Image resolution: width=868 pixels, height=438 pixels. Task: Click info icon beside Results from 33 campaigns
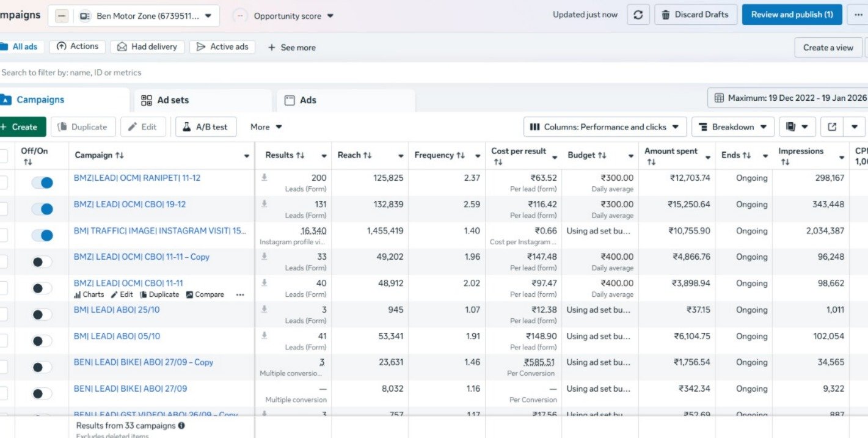(181, 426)
